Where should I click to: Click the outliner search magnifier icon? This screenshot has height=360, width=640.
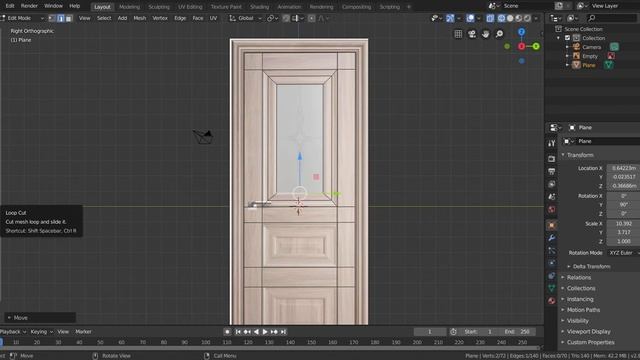coord(591,18)
